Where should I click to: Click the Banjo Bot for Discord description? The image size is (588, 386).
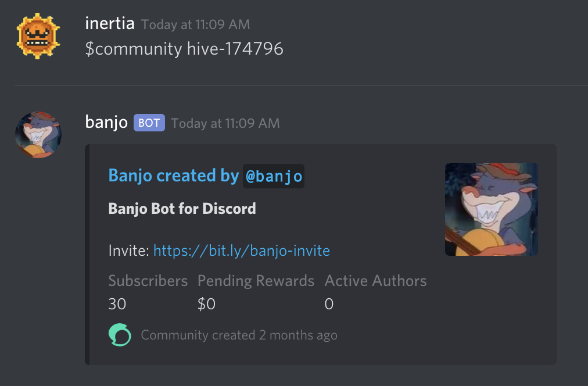[x=182, y=209]
